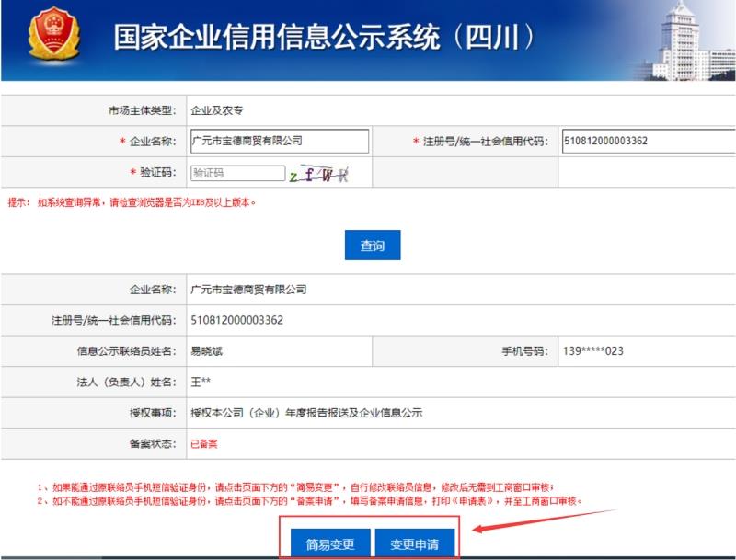Viewport: 736px width, 560px height.
Task: Click into the 验证码 text field
Action: tap(237, 173)
